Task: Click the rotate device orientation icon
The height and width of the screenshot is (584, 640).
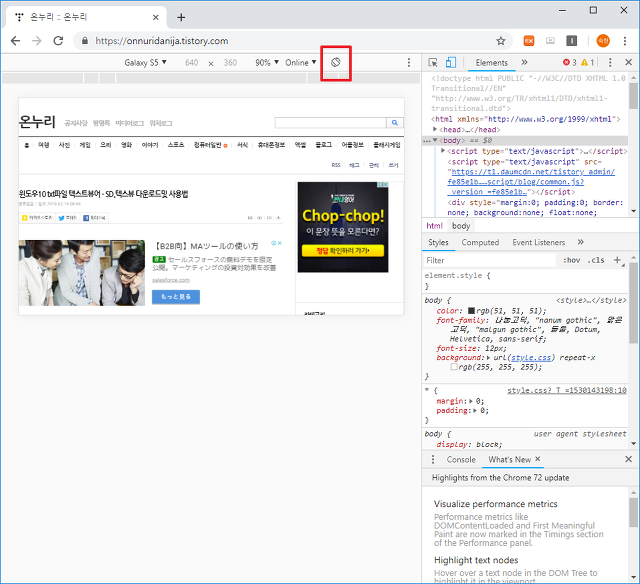Action: 336,62
